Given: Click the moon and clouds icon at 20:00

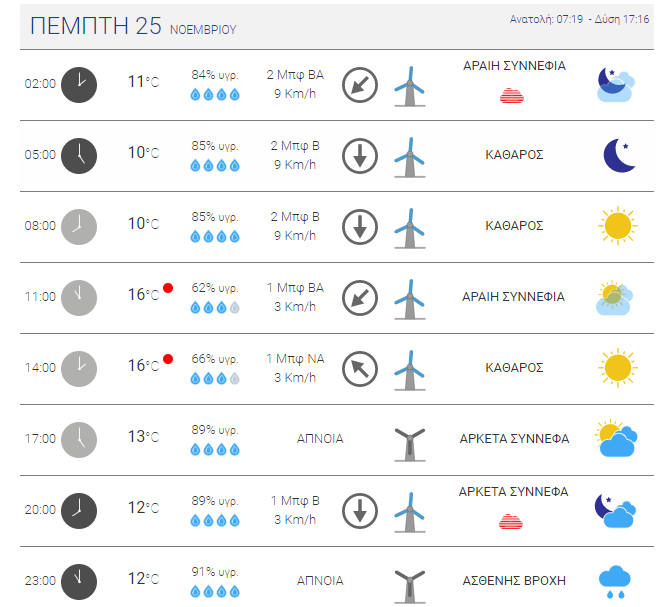Looking at the screenshot, I should (x=615, y=510).
